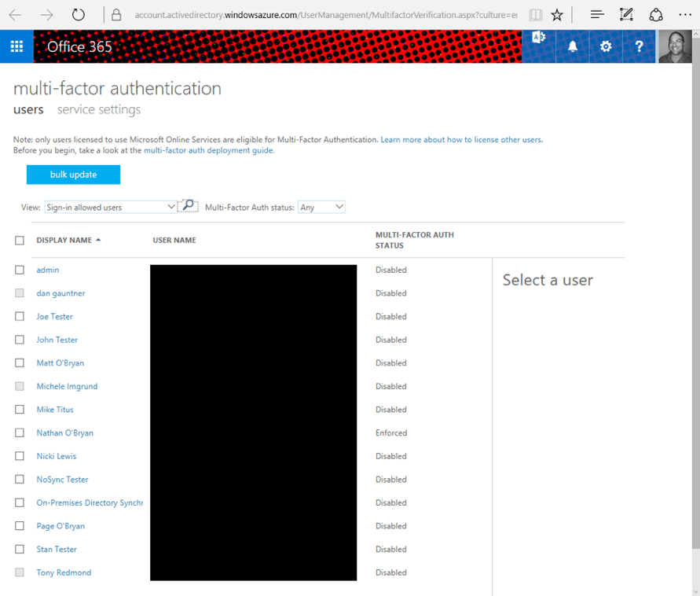This screenshot has height=596, width=700.
Task: Open user dan gauntner
Action: pyautogui.click(x=60, y=293)
